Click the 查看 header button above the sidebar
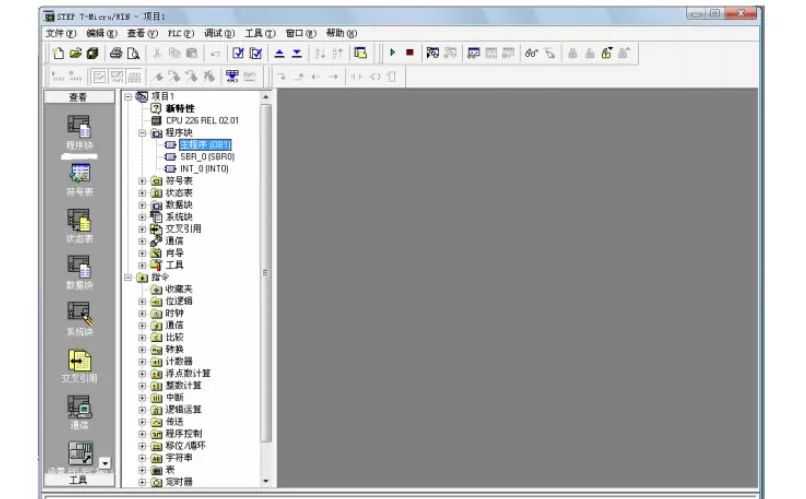 point(76,99)
